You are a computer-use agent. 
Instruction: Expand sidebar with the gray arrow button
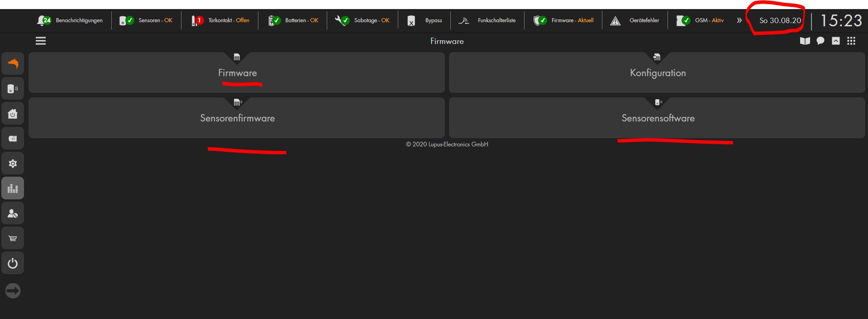[13, 291]
